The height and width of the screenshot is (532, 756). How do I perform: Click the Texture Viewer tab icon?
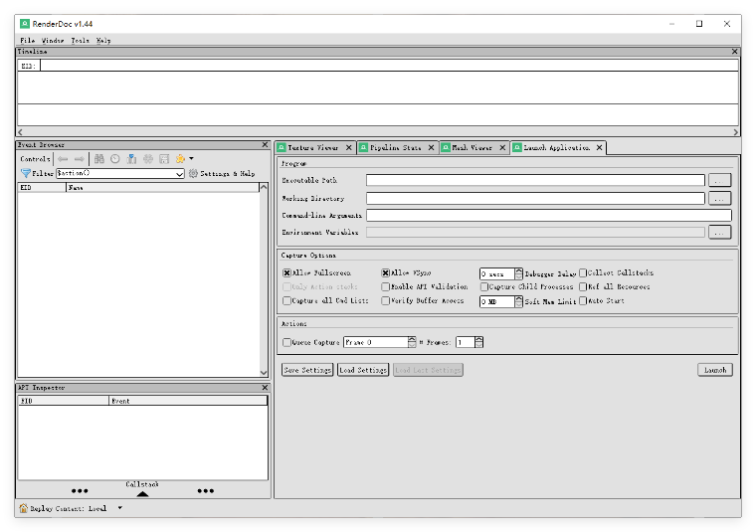pyautogui.click(x=282, y=147)
